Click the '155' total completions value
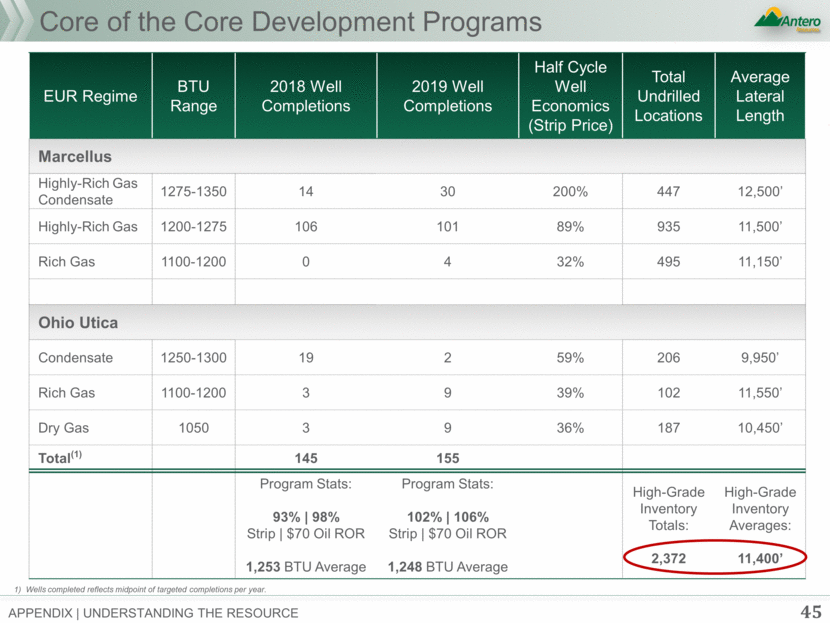 click(x=448, y=458)
